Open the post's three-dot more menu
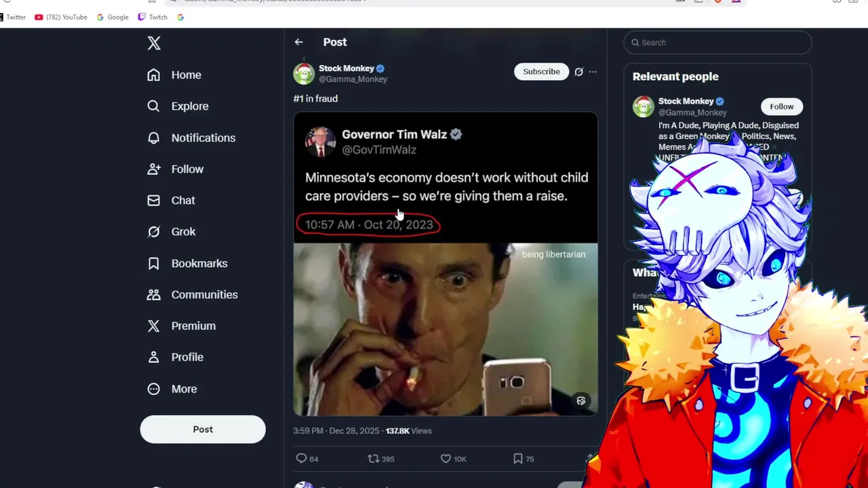Viewport: 868px width, 488px height. pos(593,72)
